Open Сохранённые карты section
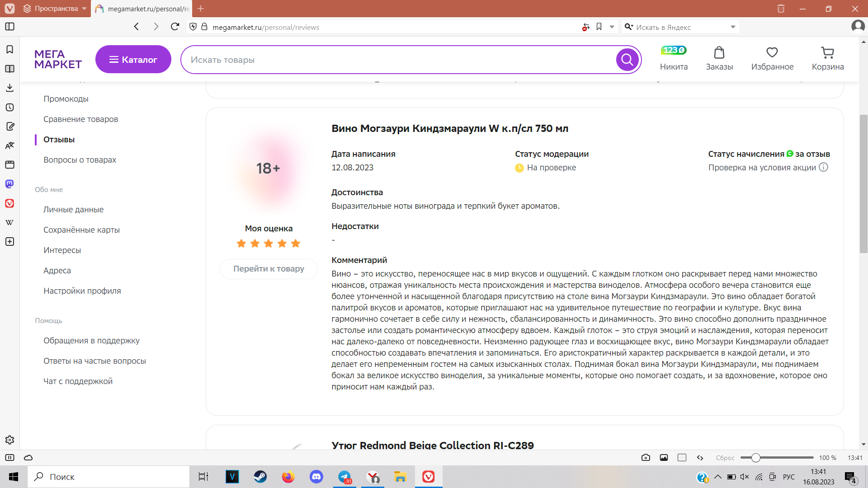868x488 pixels. coord(82,230)
